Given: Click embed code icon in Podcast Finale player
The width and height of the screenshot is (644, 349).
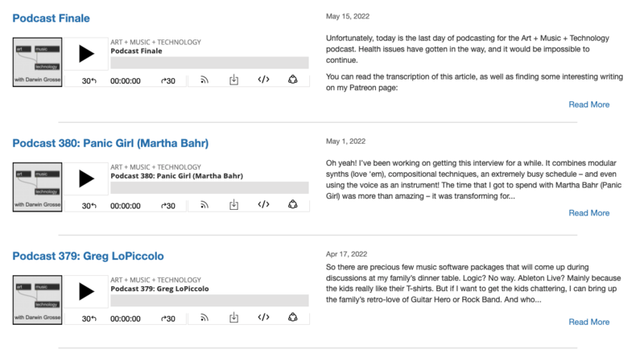Looking at the screenshot, I should point(263,80).
